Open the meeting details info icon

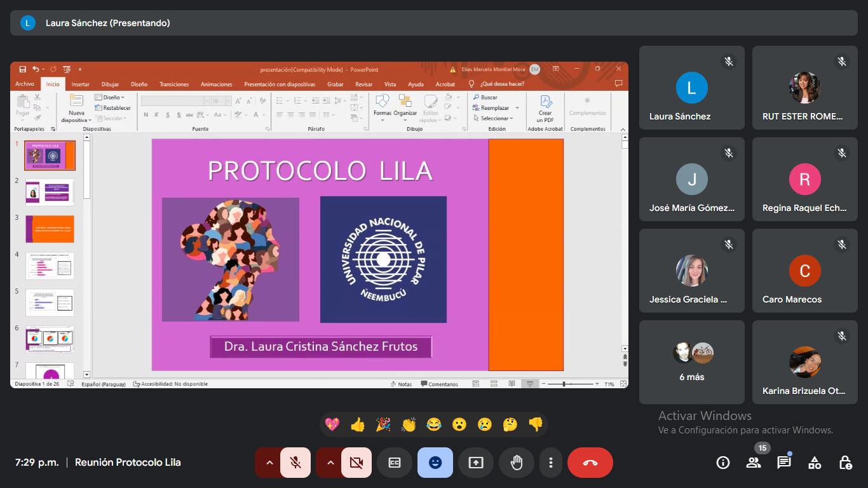coord(723,463)
